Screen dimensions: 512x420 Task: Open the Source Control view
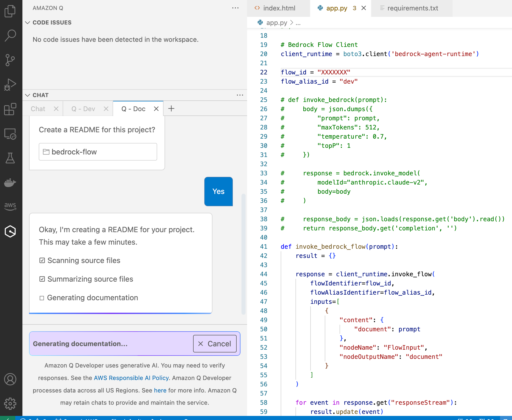10,60
